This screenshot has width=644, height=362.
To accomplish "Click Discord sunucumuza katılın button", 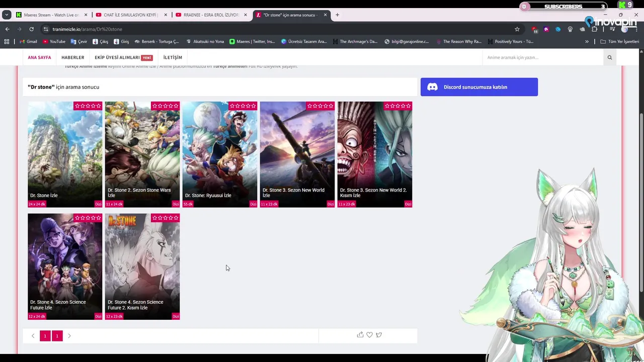I will pos(479,87).
